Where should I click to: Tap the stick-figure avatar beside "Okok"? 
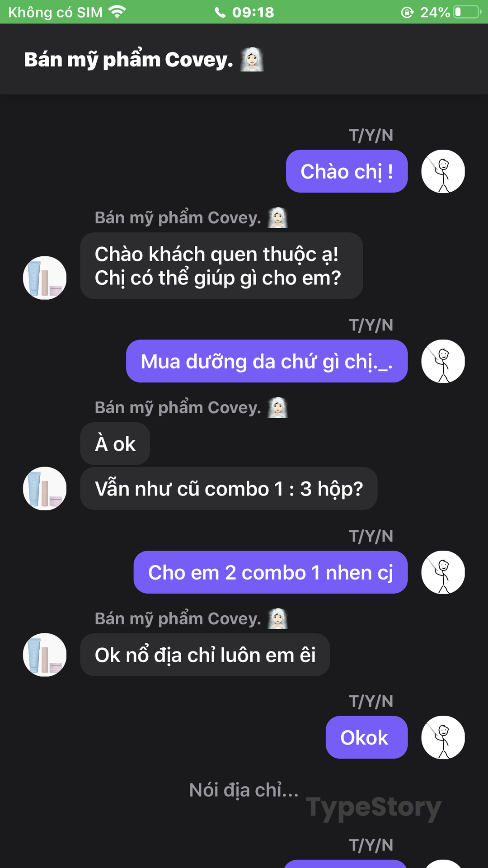(443, 737)
